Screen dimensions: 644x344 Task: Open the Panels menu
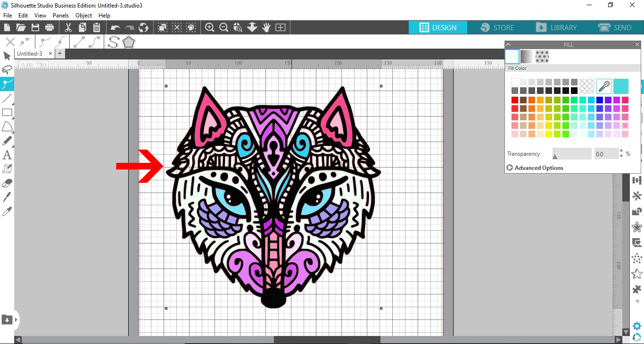pos(61,16)
